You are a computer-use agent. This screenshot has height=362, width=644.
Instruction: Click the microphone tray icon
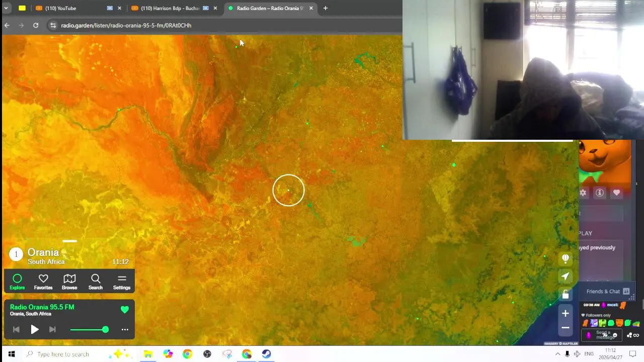pyautogui.click(x=567, y=354)
